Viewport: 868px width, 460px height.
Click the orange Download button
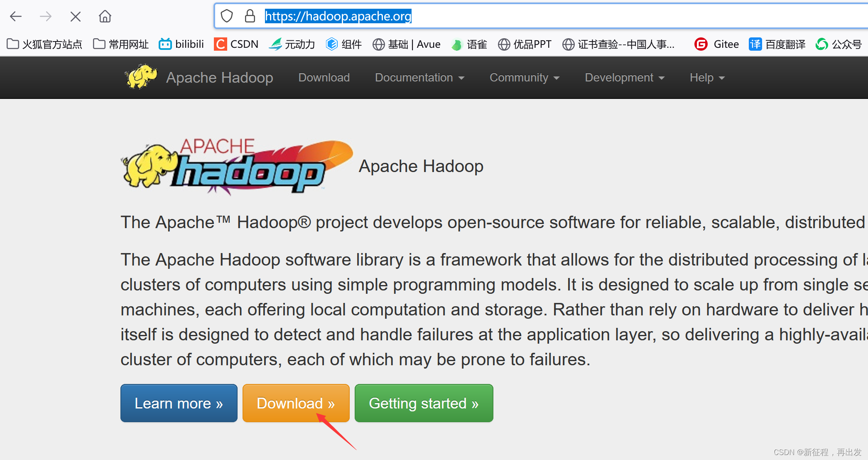coord(296,403)
